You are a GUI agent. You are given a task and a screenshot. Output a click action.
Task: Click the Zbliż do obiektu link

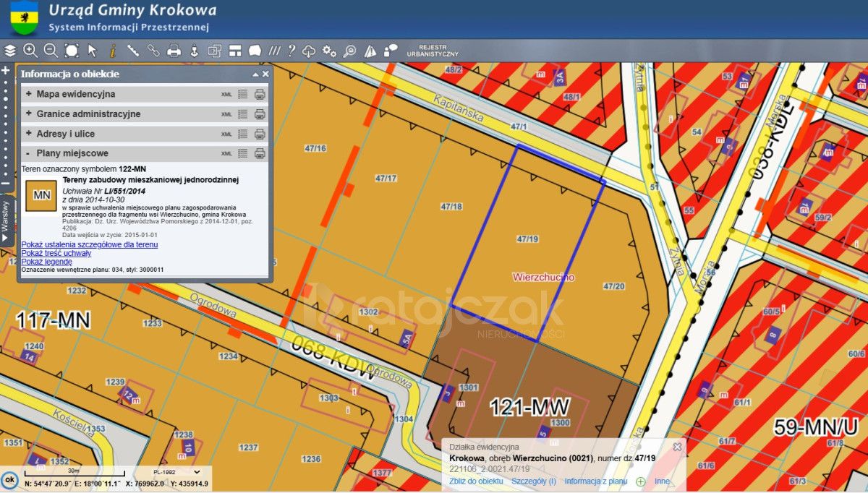coord(475,481)
